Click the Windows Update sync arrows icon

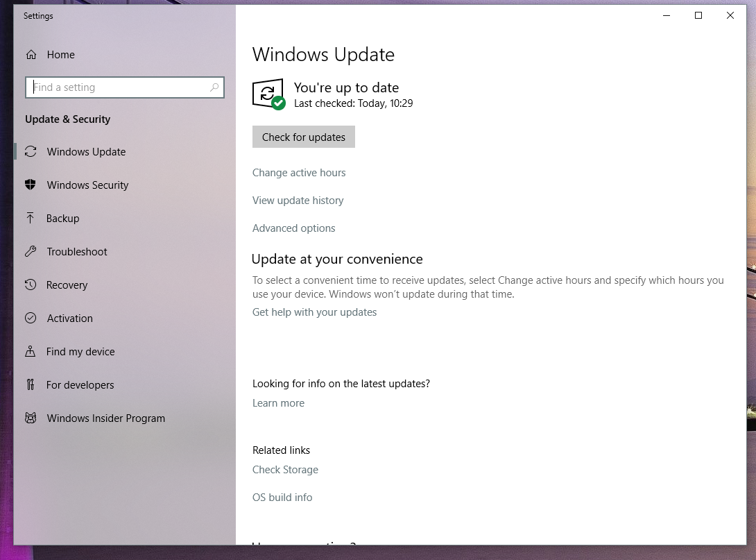tap(31, 151)
